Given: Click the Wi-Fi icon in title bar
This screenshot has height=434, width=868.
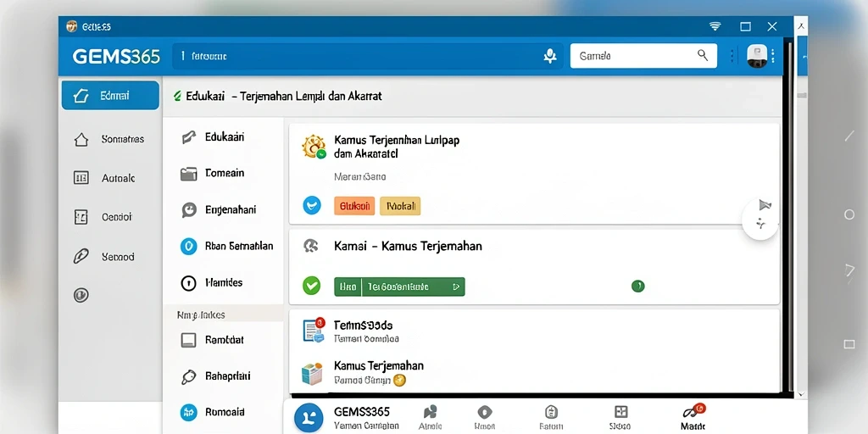Looking at the screenshot, I should tap(715, 26).
